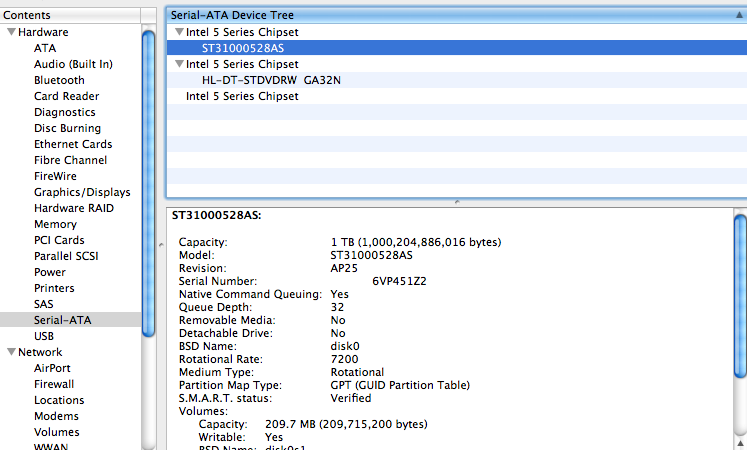Click the Queue Depth value 32

coord(337,308)
